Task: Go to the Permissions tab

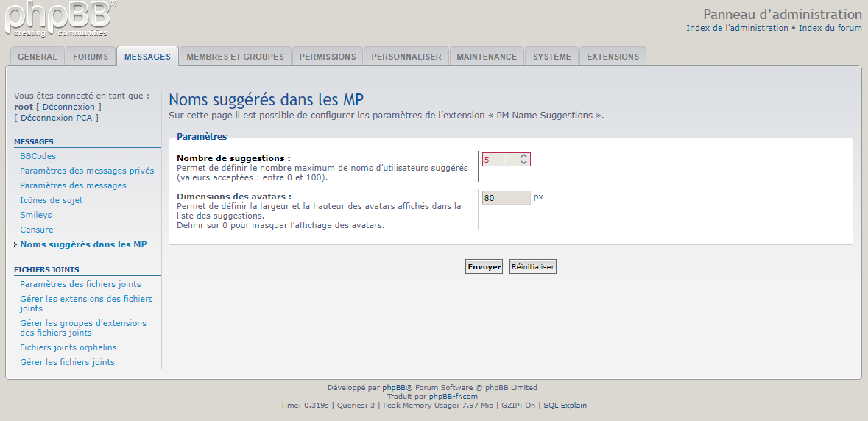Action: (328, 57)
